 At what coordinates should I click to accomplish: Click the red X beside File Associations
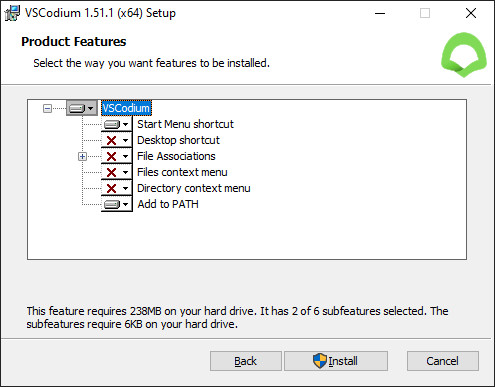111,156
